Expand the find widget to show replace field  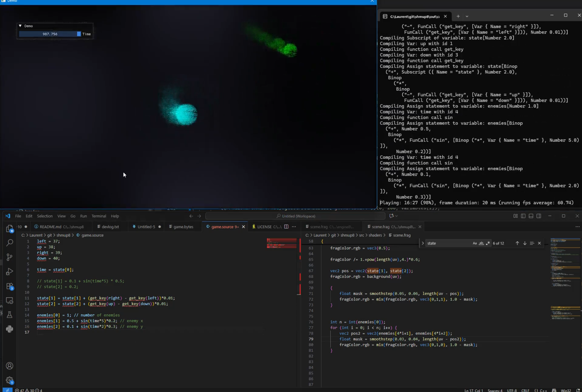pyautogui.click(x=423, y=243)
